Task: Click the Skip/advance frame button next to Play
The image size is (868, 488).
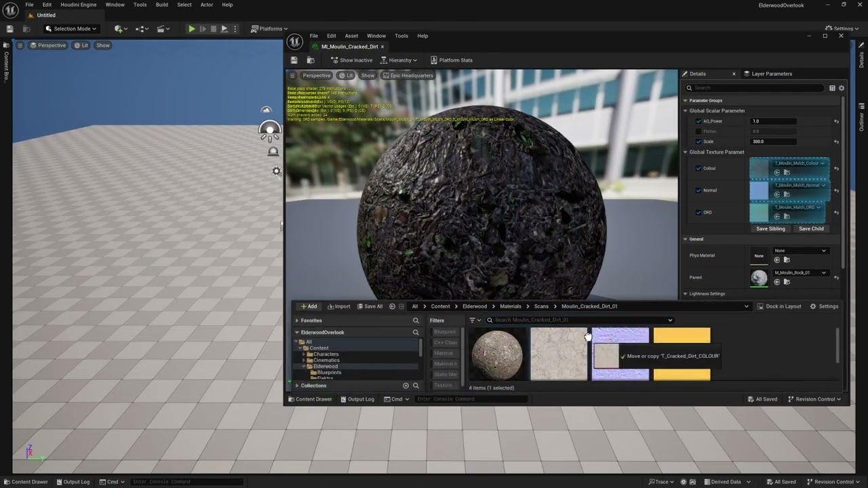Action: click(203, 28)
